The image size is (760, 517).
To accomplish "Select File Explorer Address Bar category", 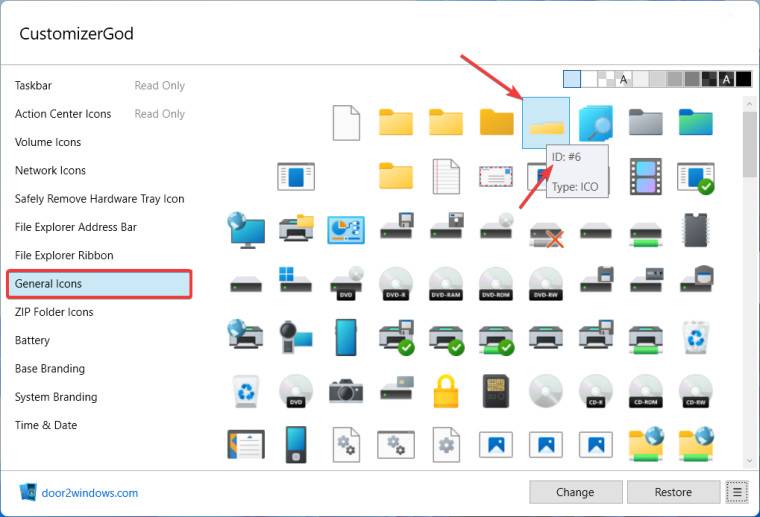I will (x=76, y=227).
